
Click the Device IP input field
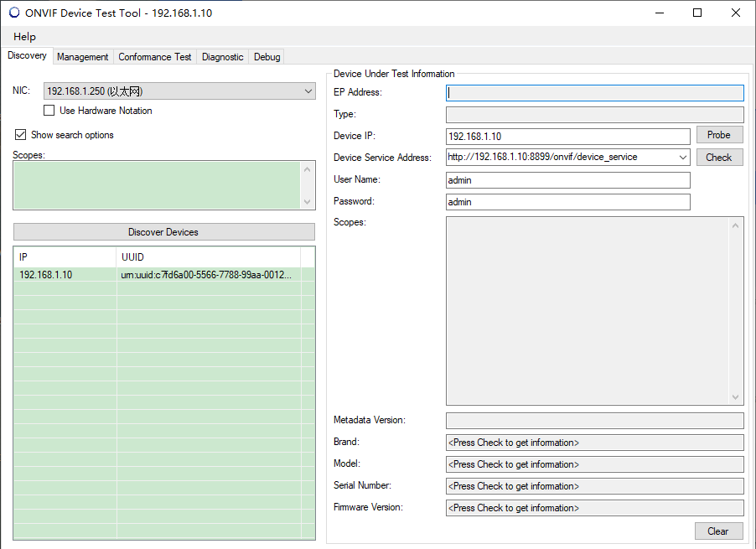(x=568, y=136)
